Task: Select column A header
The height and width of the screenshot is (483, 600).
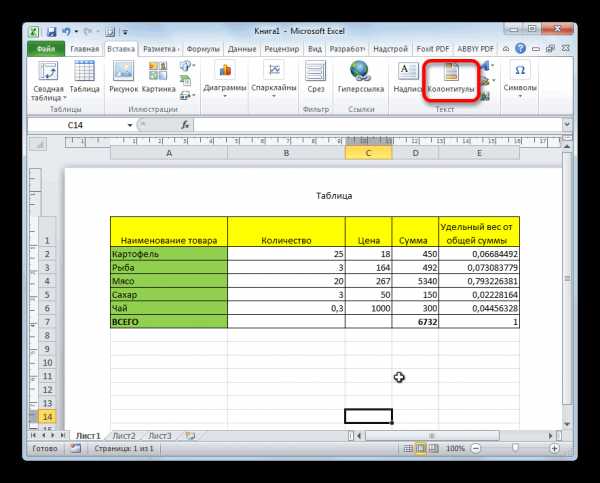Action: coord(169,153)
